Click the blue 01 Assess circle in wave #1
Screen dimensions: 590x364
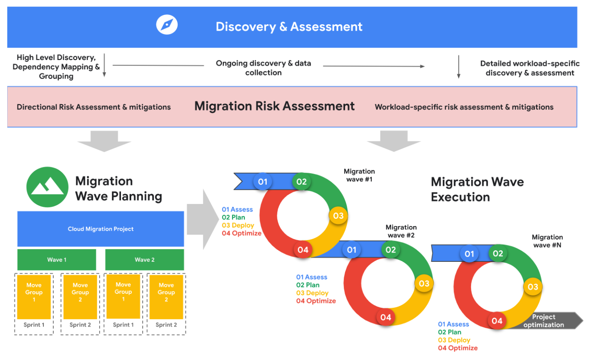[x=262, y=181]
